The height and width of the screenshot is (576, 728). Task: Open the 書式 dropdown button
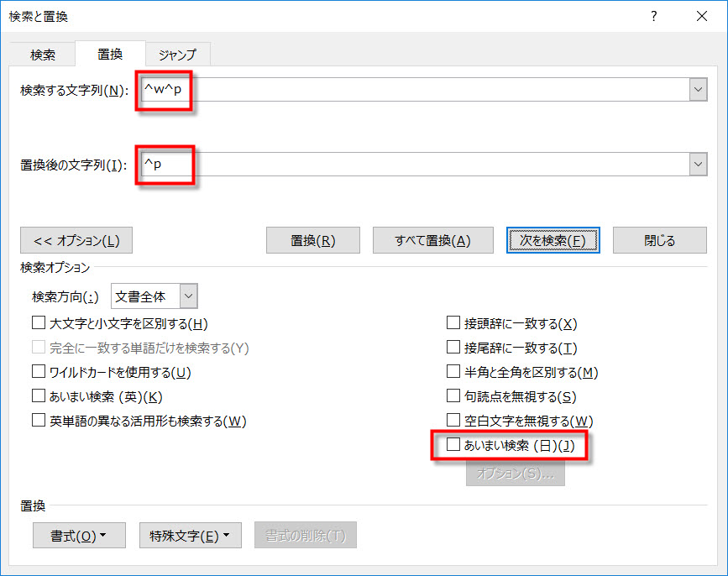[79, 536]
